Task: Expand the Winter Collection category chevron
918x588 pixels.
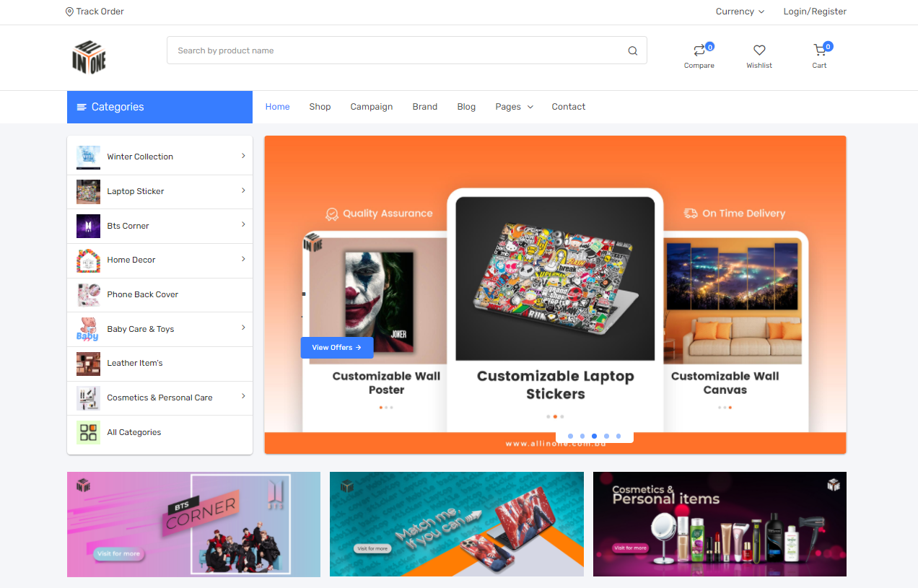Action: 242,157
